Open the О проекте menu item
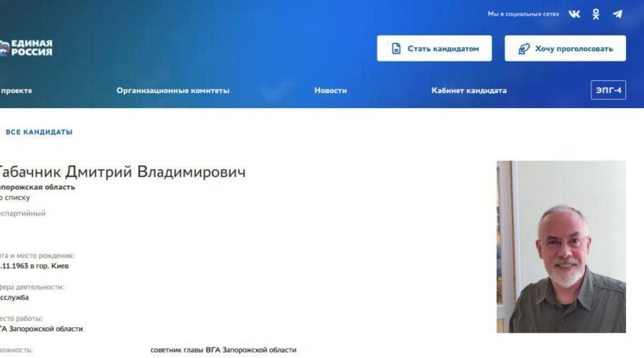Viewport: 644px width, 358px height. 16,90
